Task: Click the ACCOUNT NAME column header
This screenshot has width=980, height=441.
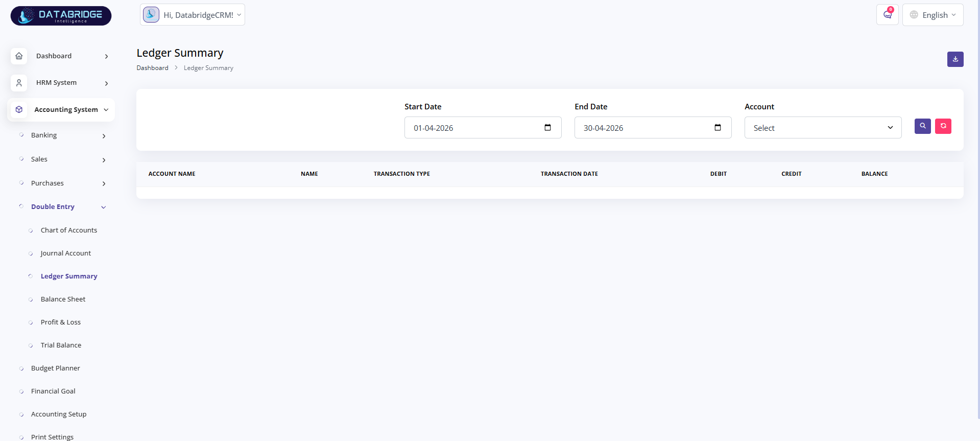Action: (x=172, y=174)
